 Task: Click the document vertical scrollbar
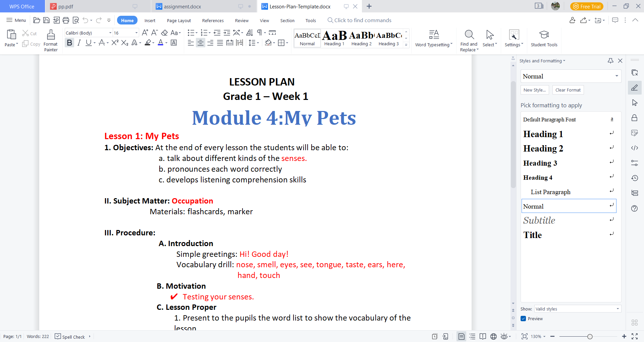click(513, 134)
